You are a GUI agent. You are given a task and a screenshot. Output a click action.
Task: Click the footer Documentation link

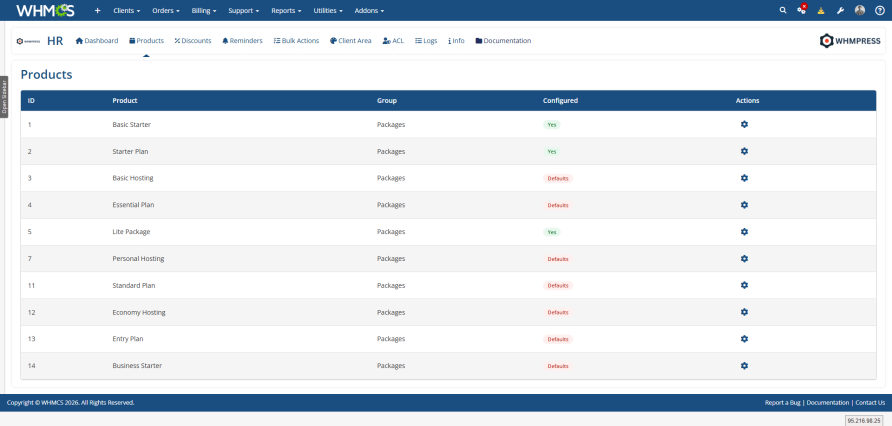click(828, 403)
